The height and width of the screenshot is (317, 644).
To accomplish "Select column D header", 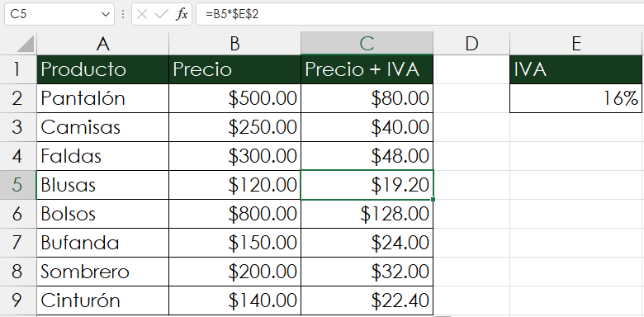I will pyautogui.click(x=471, y=43).
